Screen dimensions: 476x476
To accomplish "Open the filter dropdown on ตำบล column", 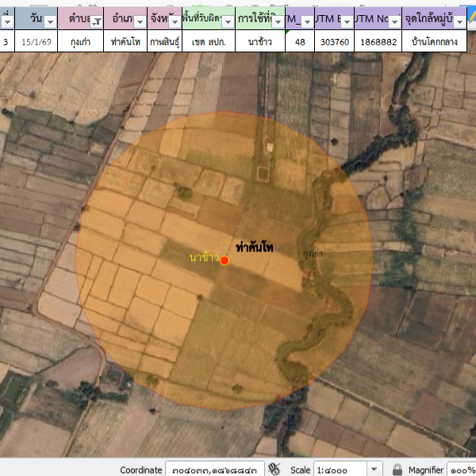I will (95, 21).
